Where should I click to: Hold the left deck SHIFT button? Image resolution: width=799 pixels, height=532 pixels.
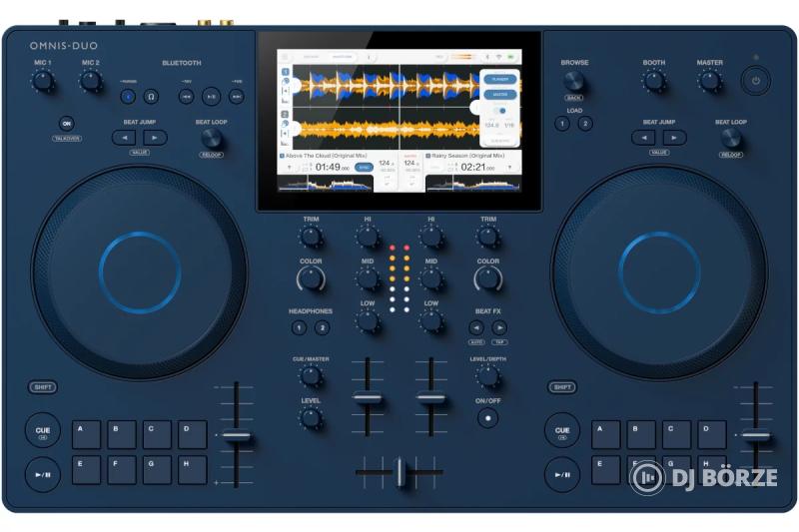tap(43, 387)
